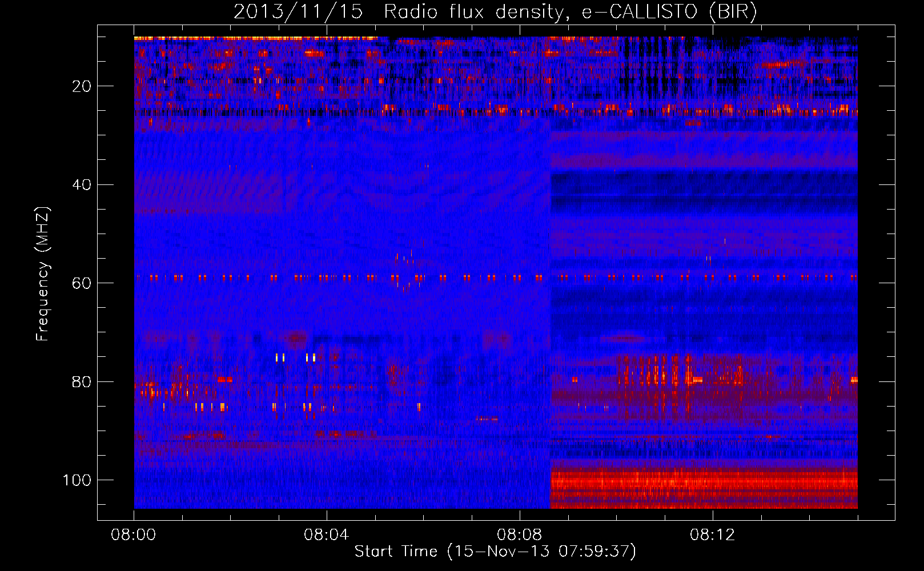Click the frequency tick label '100'
Viewport: 924px width, 571px height.
(77, 480)
